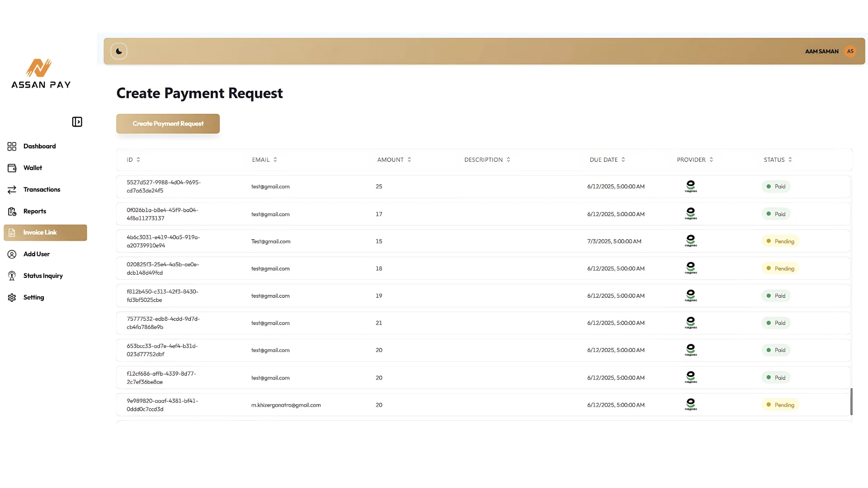Click the Reports sidebar icon
The image size is (868, 488).
tap(12, 211)
